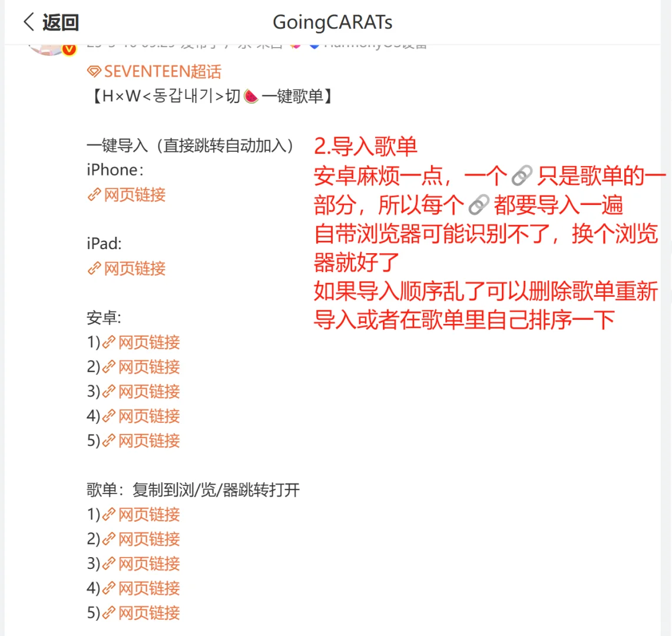
Task: Click the link icon on 歌单 item 3)
Action: click(x=108, y=564)
